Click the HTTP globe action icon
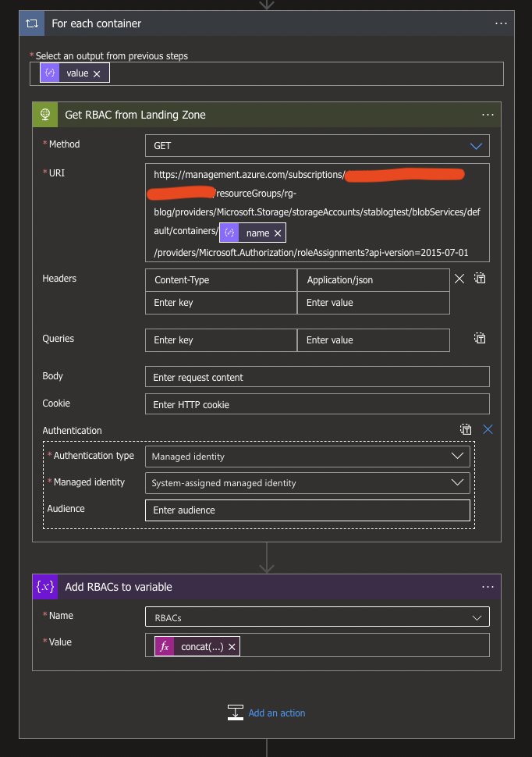 pyautogui.click(x=45, y=115)
